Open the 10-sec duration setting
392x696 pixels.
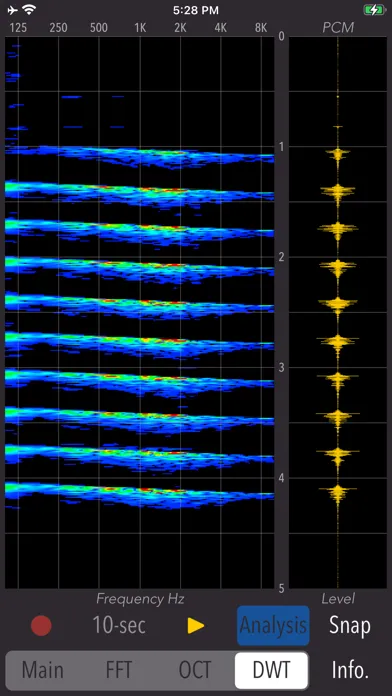[119, 625]
